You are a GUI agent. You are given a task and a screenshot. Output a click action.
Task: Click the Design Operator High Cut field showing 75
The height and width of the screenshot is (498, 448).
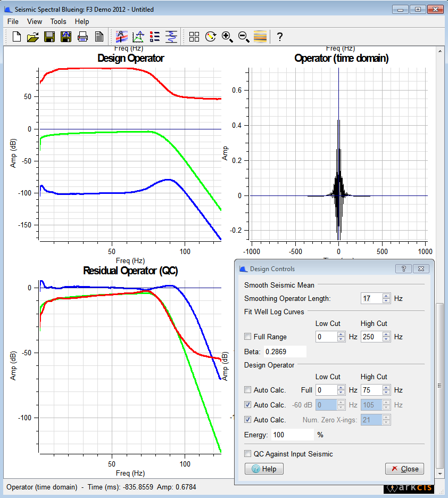click(371, 390)
